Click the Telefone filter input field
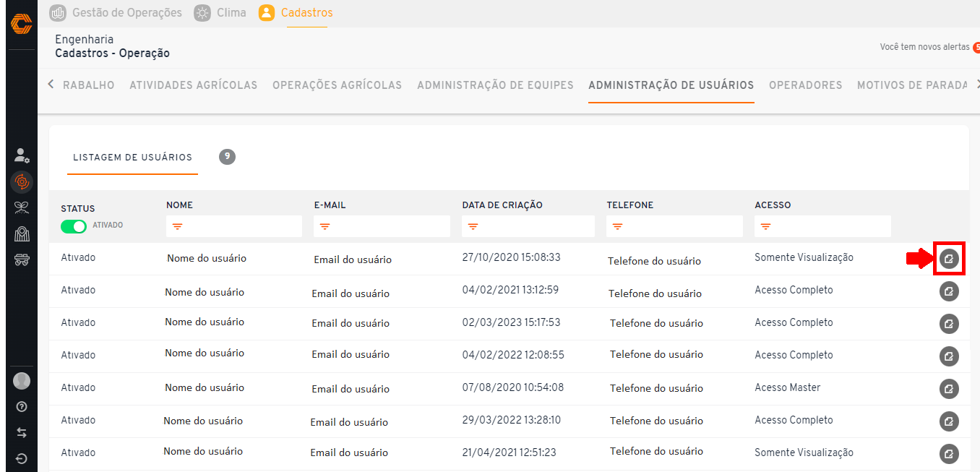 [x=674, y=226]
